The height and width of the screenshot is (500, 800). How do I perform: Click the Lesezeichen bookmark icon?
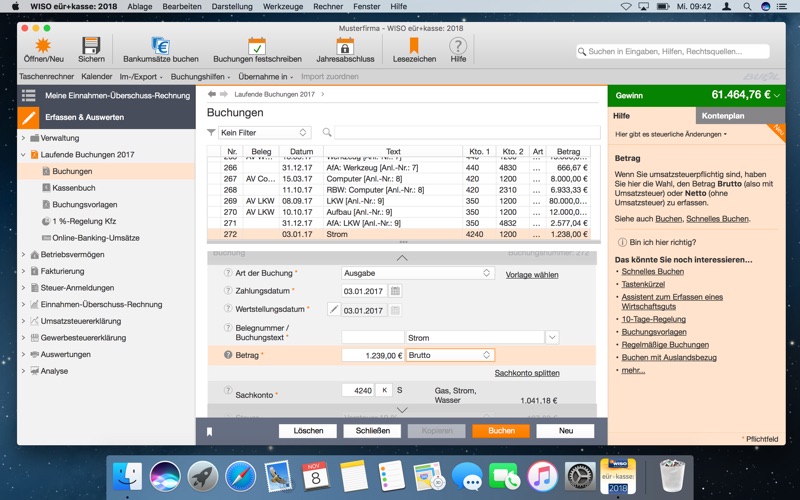tap(414, 45)
